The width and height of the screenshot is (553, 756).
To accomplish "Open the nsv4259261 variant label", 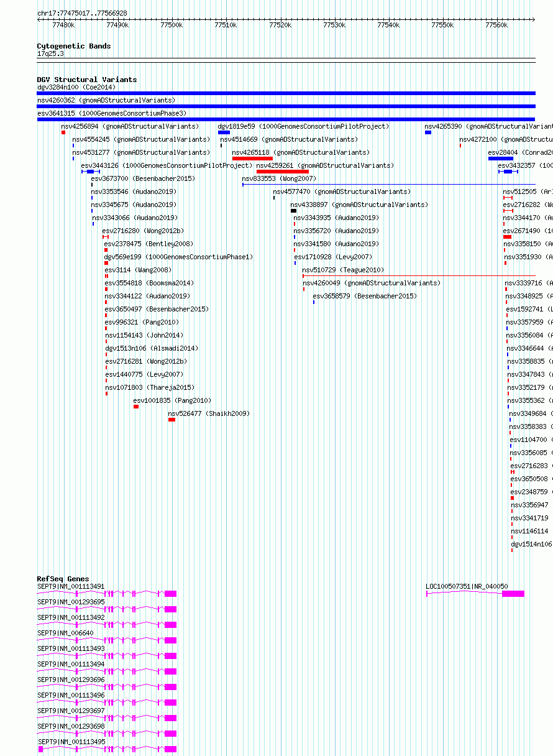I will tap(325, 165).
